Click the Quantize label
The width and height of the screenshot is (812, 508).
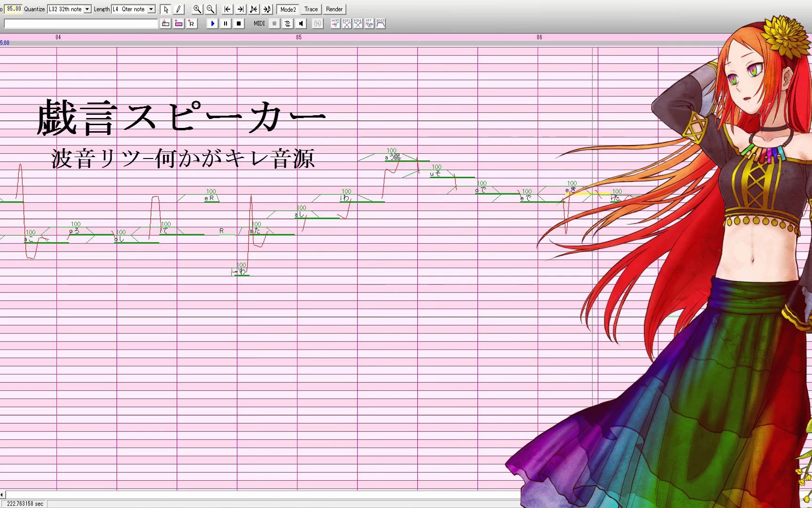pyautogui.click(x=34, y=9)
